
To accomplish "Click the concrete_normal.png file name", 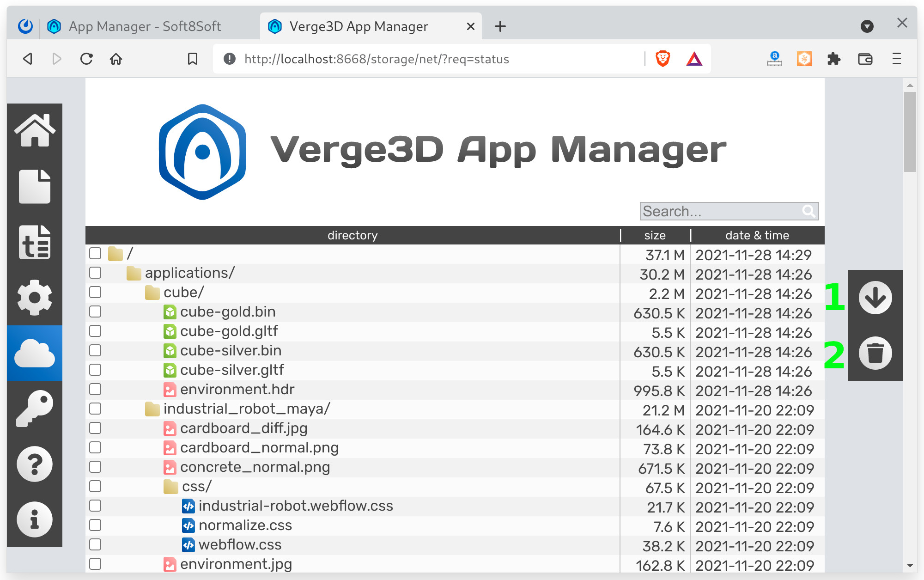I will tap(255, 467).
